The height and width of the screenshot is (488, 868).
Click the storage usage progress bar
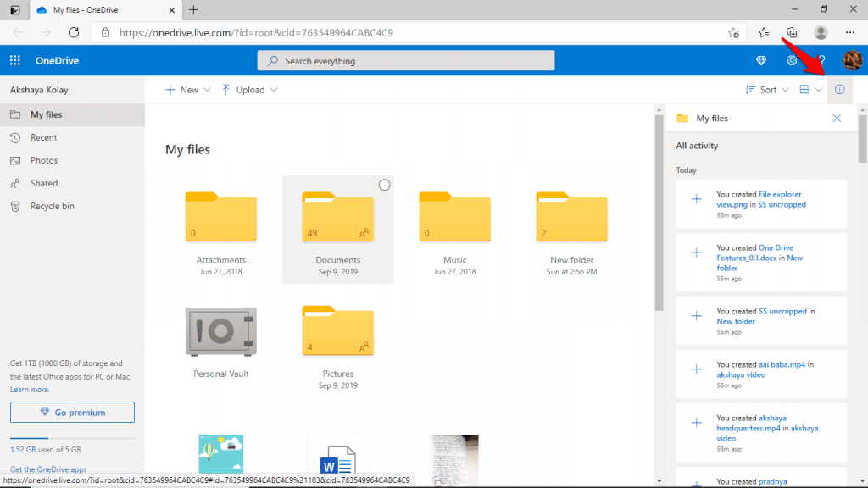tap(72, 437)
